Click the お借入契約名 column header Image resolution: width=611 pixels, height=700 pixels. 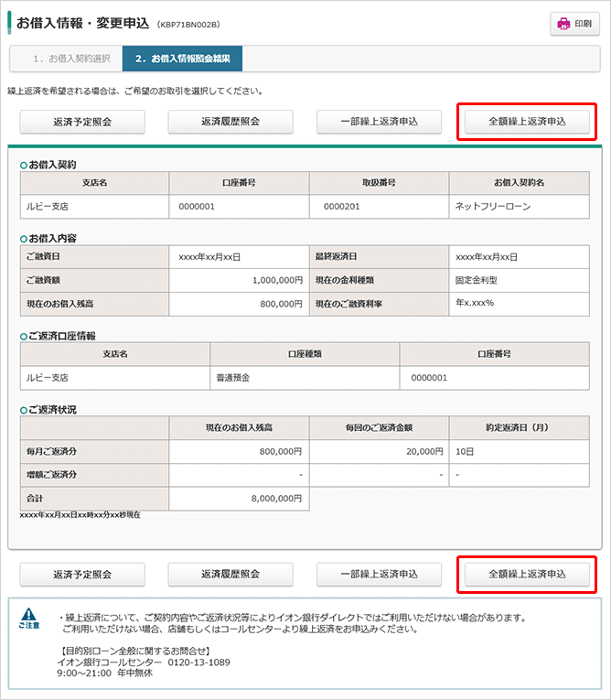pyautogui.click(x=519, y=183)
